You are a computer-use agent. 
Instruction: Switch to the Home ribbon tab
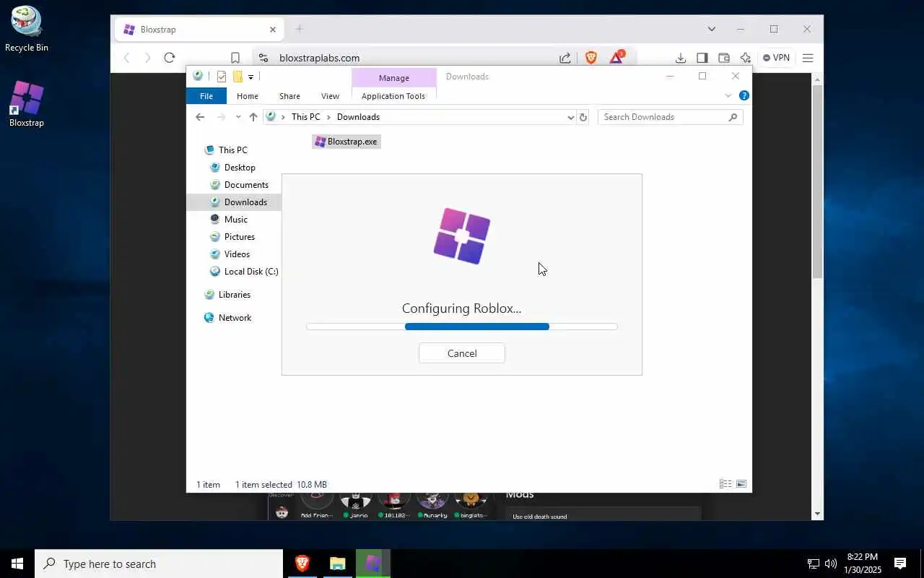(x=248, y=96)
